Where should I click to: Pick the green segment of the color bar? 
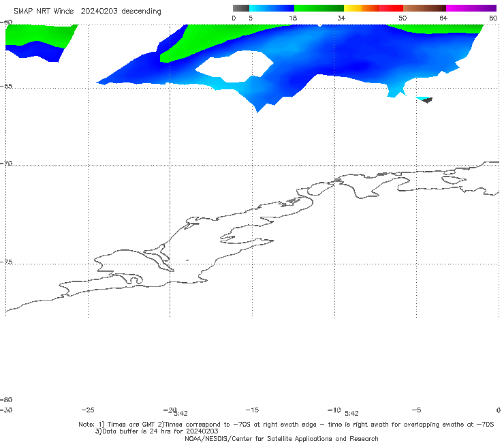pyautogui.click(x=319, y=8)
